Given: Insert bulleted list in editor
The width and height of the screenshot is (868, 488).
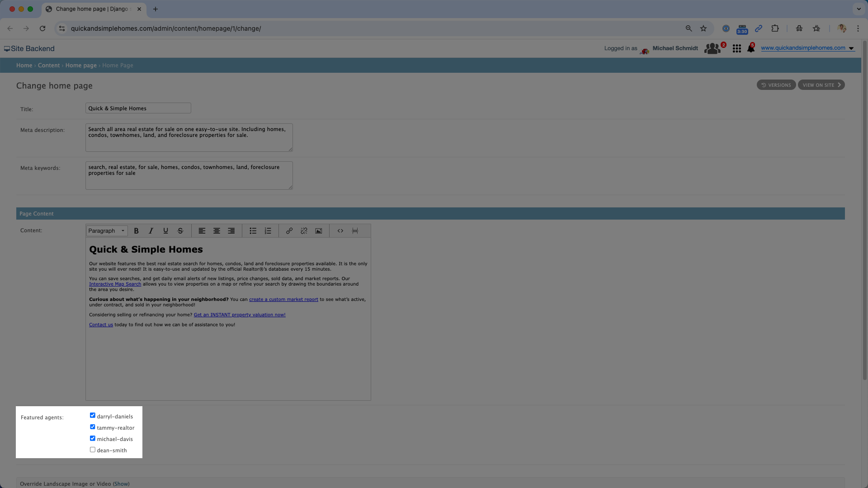Looking at the screenshot, I should click(x=253, y=231).
